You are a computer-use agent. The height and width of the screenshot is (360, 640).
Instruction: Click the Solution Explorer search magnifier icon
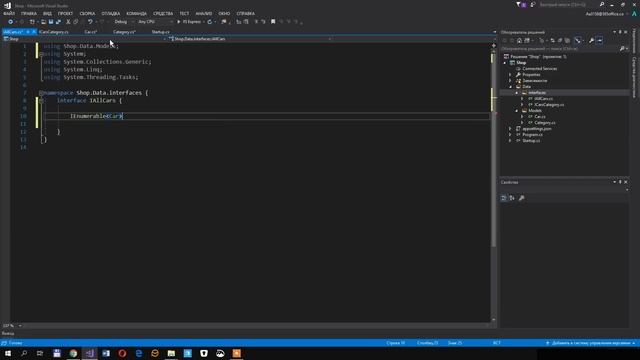coord(622,49)
